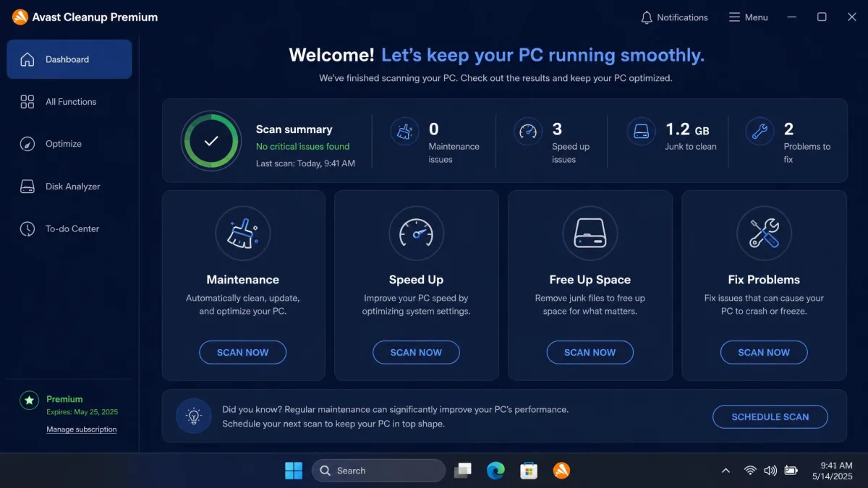This screenshot has height=488, width=868.
Task: Click the large Free Up Space drive icon
Action: point(590,233)
